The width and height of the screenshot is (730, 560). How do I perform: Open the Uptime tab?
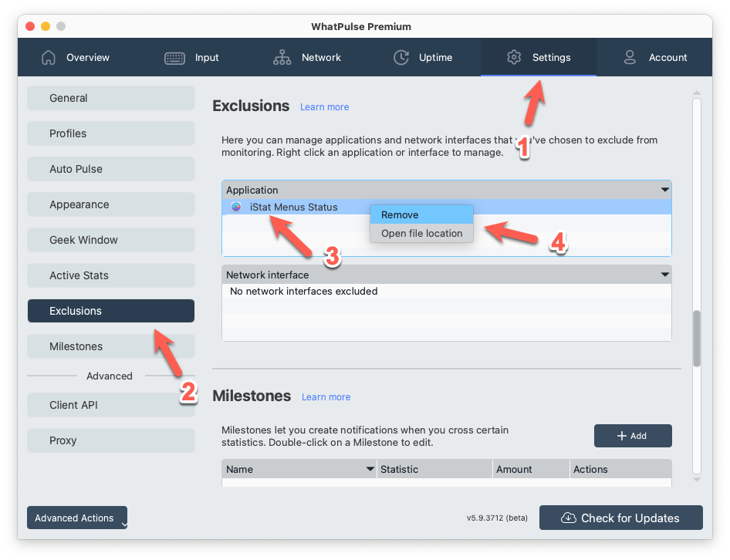point(422,57)
